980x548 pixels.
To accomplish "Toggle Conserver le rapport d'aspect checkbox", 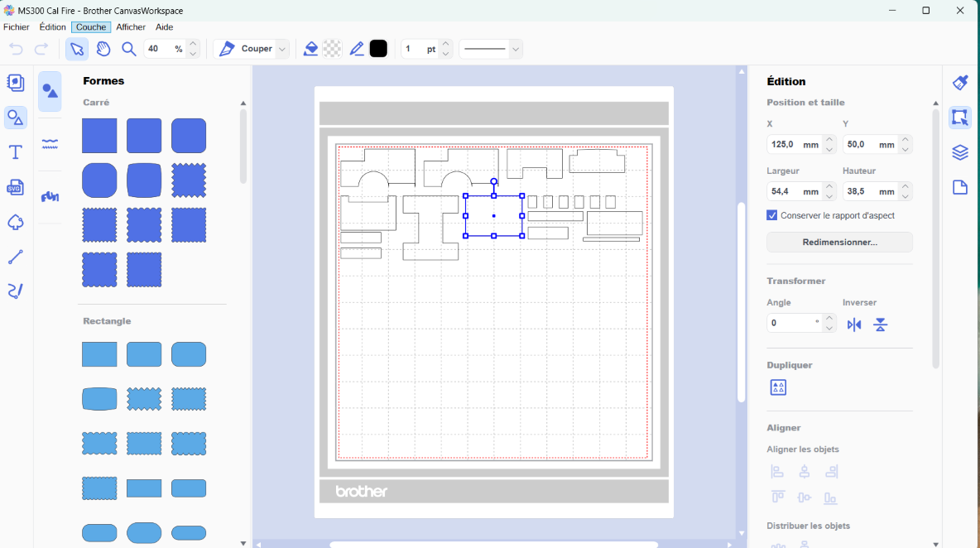I will (772, 215).
